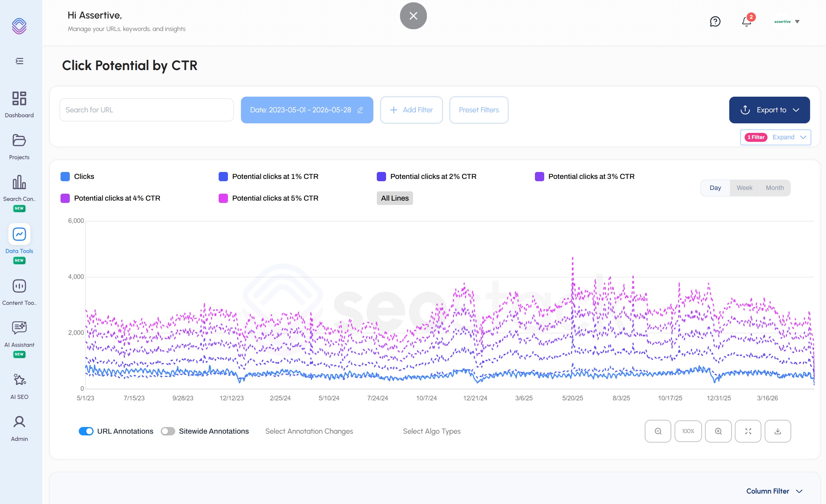
Task: Click the Add Filter button
Action: 411,110
